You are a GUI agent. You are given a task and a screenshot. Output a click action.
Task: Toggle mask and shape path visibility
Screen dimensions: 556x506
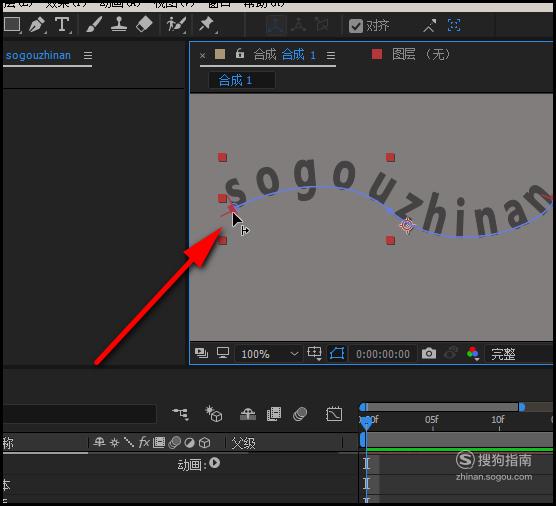(337, 353)
